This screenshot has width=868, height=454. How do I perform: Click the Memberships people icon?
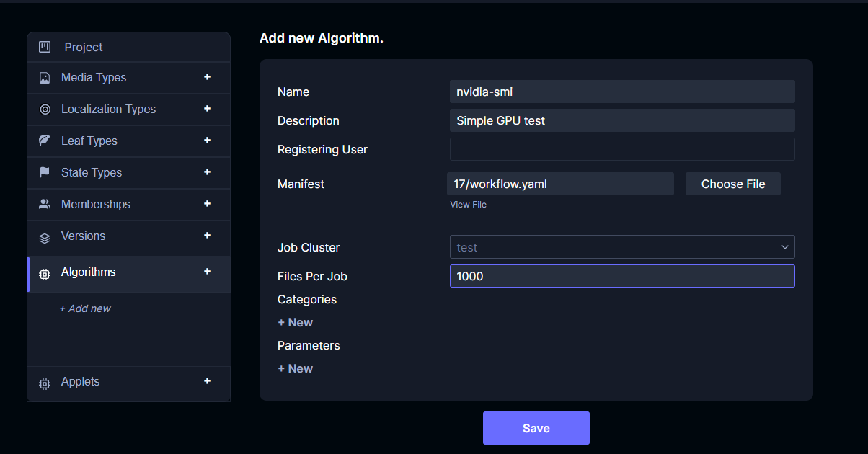coord(45,205)
